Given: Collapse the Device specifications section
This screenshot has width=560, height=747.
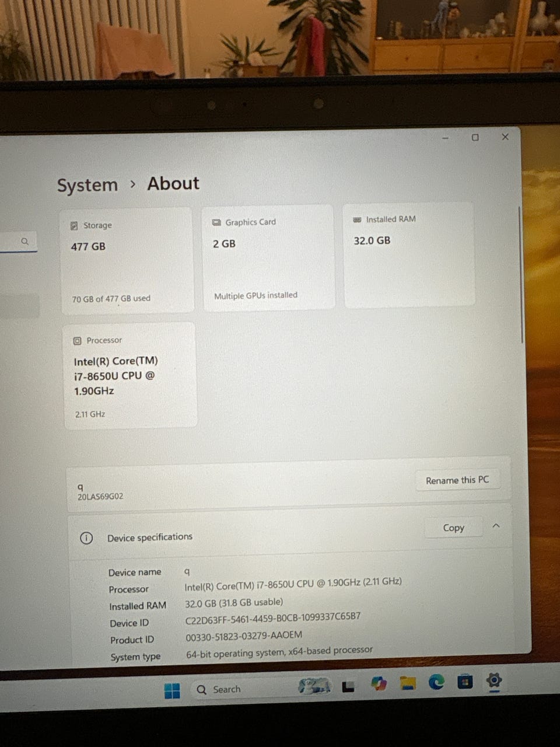Looking at the screenshot, I should (x=496, y=526).
